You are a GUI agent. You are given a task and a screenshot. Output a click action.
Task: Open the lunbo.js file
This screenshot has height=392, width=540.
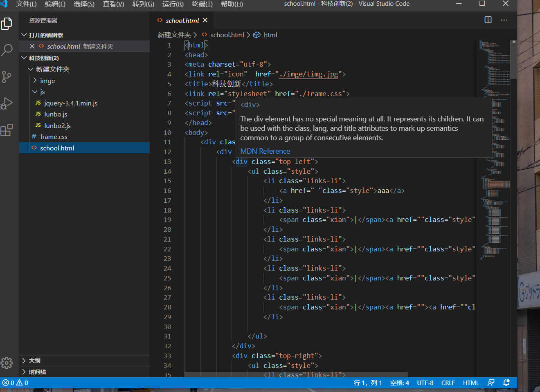84,114
